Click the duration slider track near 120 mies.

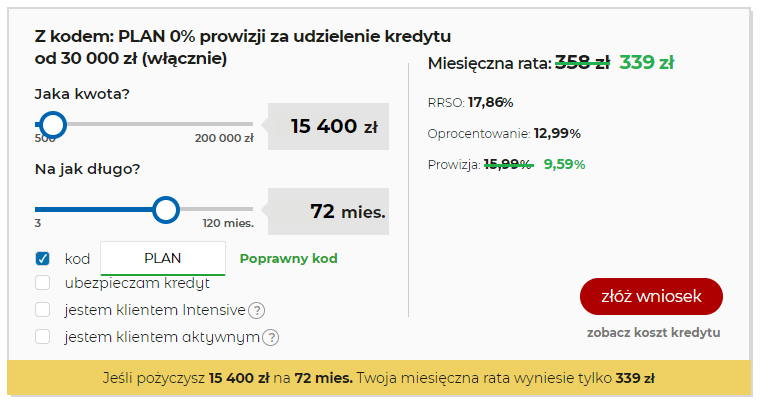243,209
